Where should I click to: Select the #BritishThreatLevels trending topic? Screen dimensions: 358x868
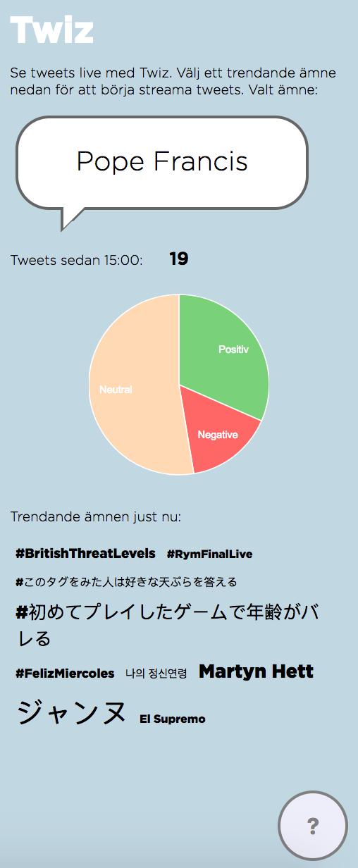point(85,554)
